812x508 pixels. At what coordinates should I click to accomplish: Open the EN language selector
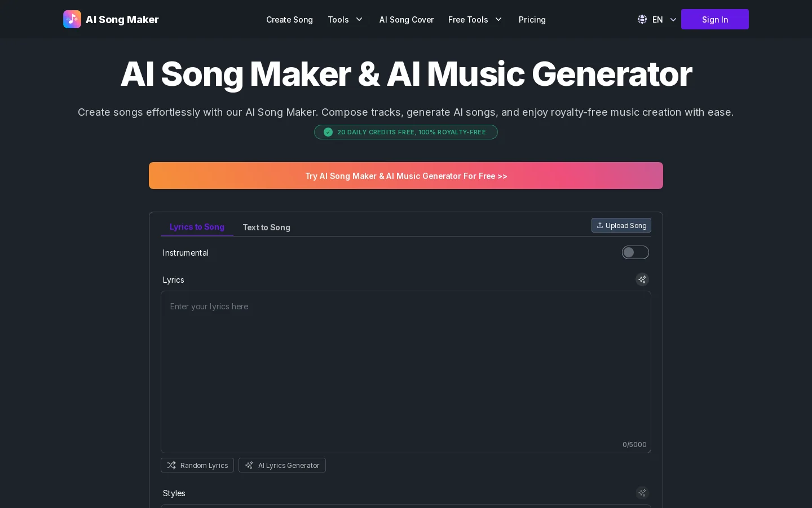tap(657, 19)
